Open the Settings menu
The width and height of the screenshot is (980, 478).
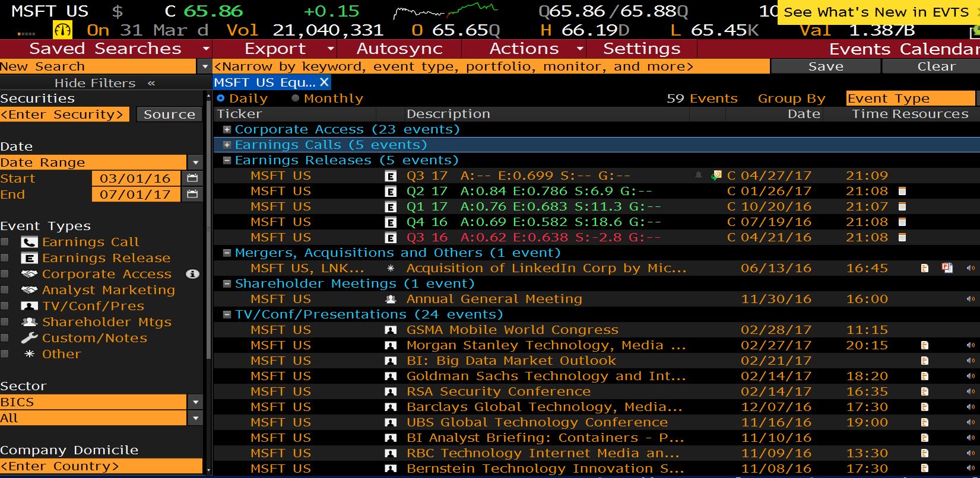[641, 49]
